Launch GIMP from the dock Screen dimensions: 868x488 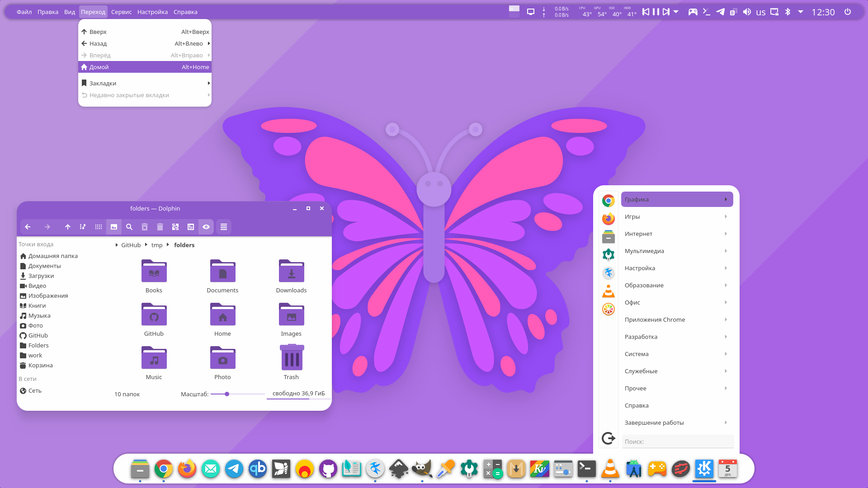pos(422,469)
